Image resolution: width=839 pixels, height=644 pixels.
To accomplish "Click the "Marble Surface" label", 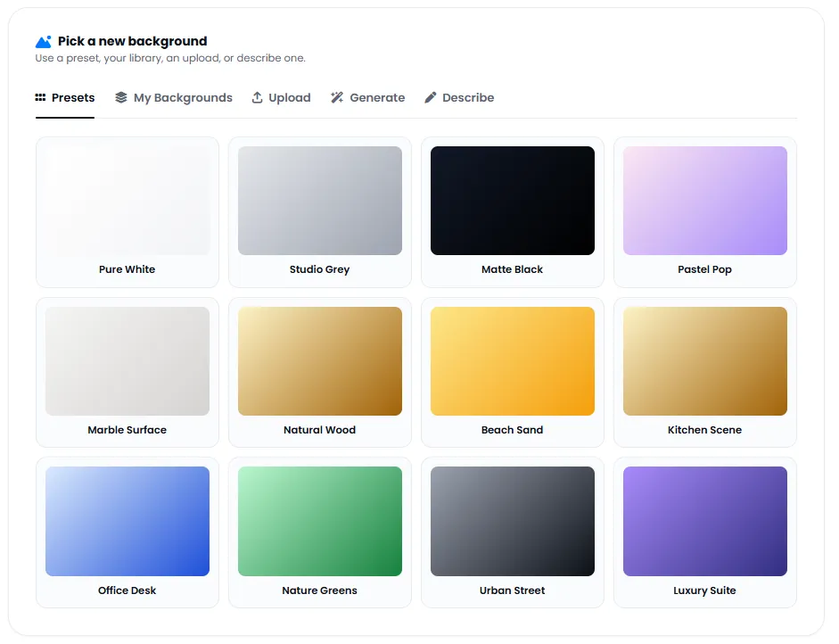I will 127,430.
